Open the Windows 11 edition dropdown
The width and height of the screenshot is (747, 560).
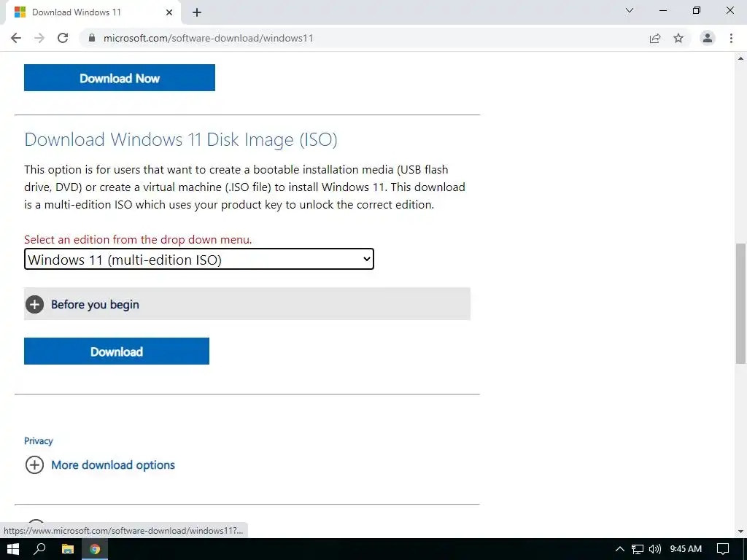click(x=199, y=259)
